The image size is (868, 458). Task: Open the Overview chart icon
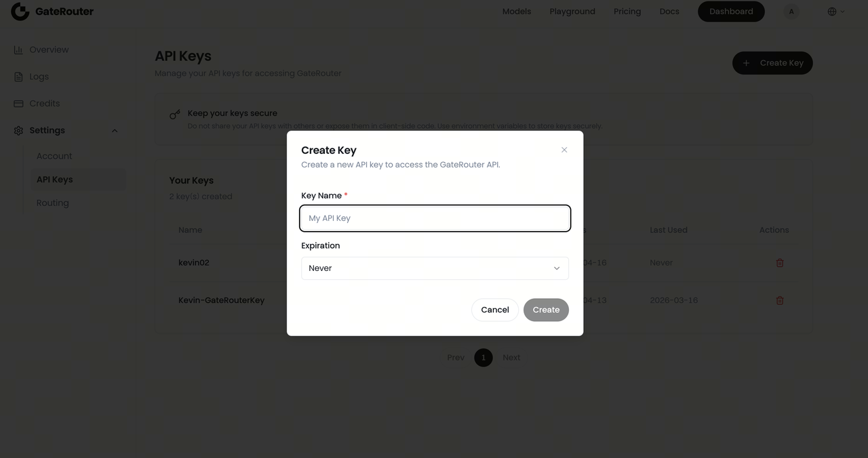tap(18, 49)
